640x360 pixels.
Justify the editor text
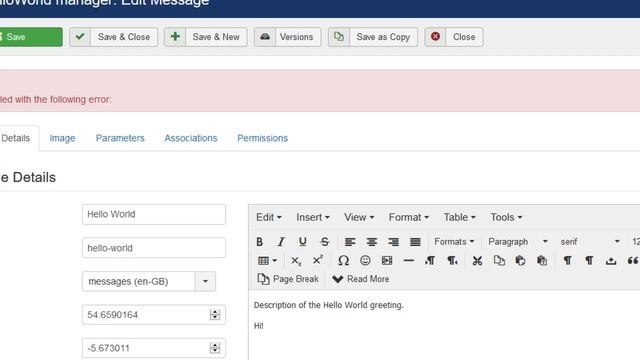point(415,242)
